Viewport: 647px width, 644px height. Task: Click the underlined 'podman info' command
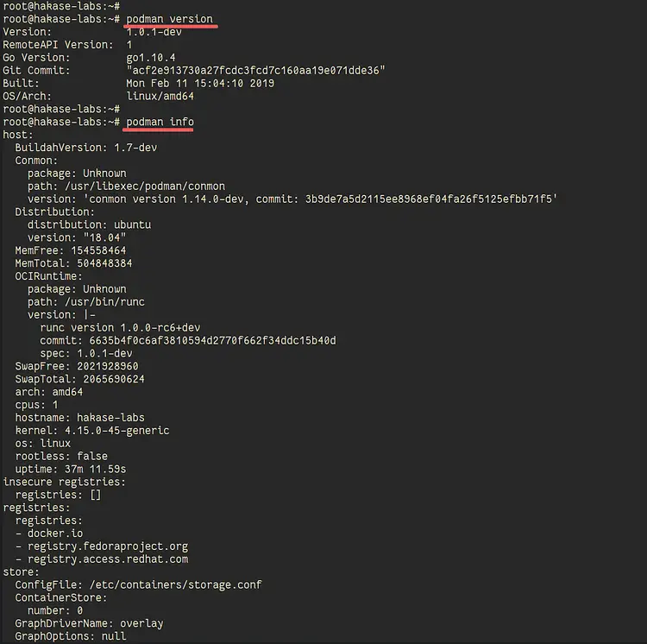pyautogui.click(x=160, y=122)
